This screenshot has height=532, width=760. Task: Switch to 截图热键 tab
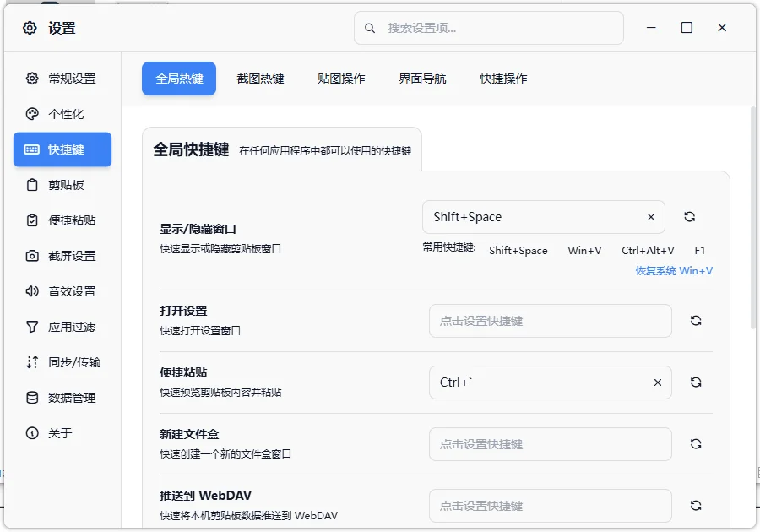coord(260,79)
